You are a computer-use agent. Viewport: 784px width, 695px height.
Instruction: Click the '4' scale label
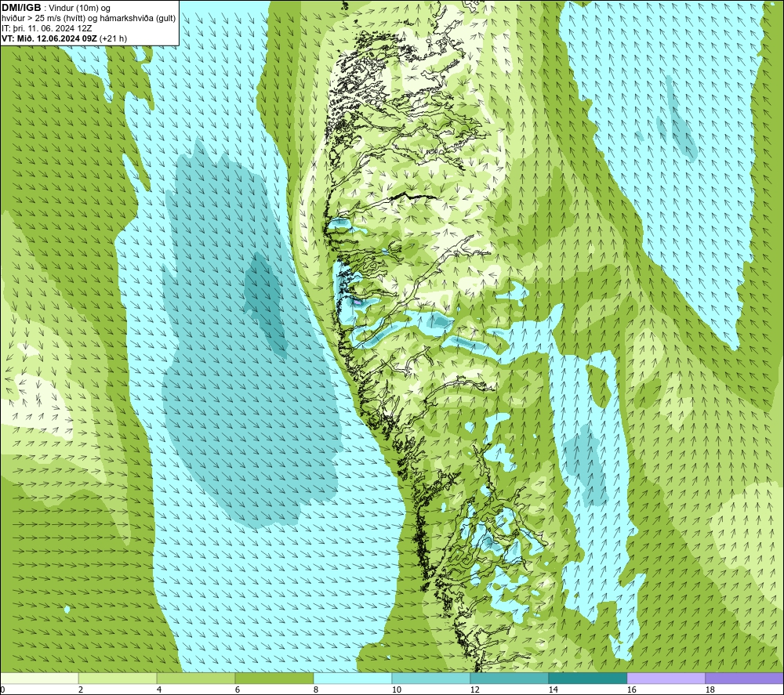(x=159, y=690)
